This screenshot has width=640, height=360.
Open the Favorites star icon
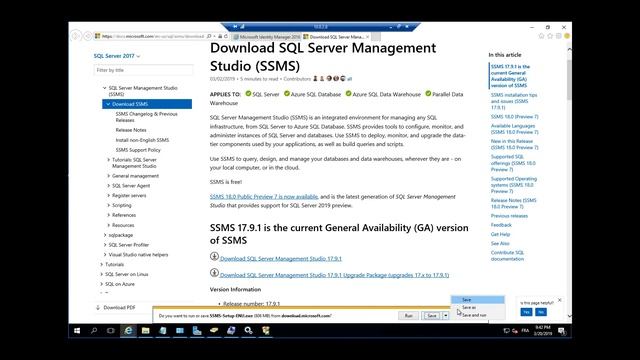550,36
